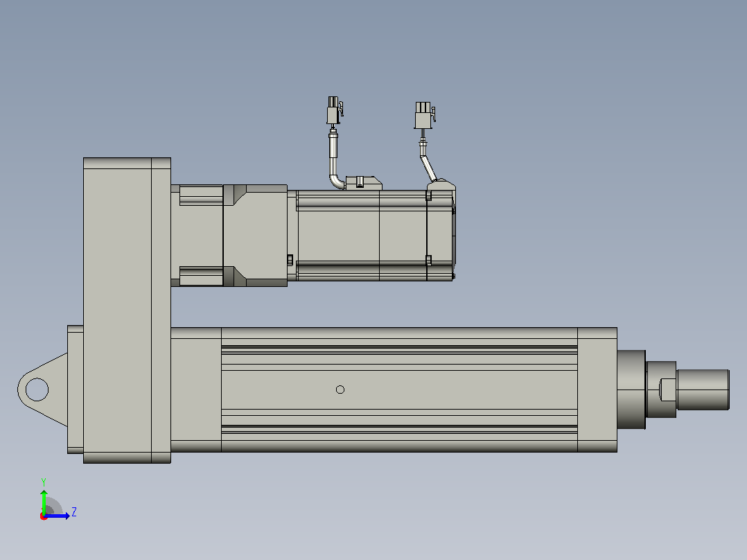747x560 pixels.
Task: Pick the hex nut on the rod
Action: [661, 390]
